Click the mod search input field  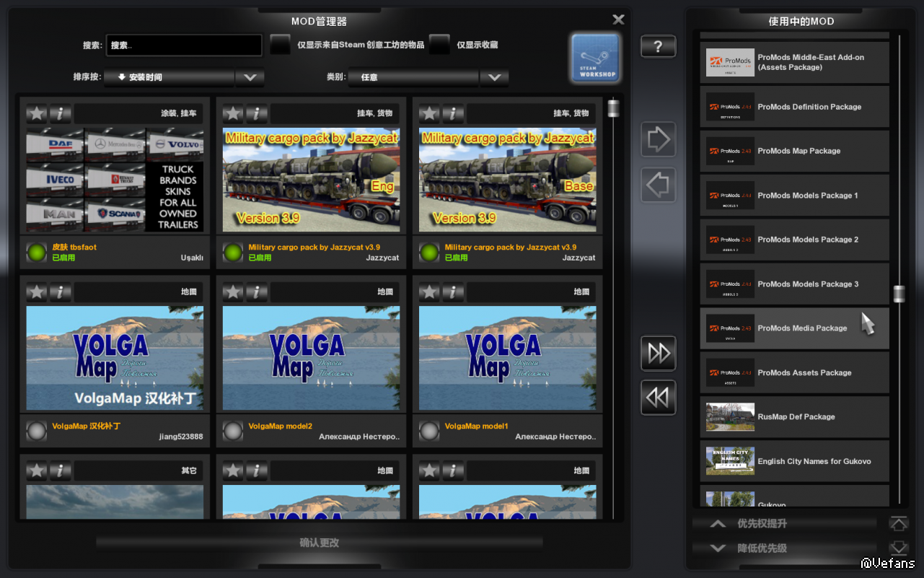tap(184, 45)
